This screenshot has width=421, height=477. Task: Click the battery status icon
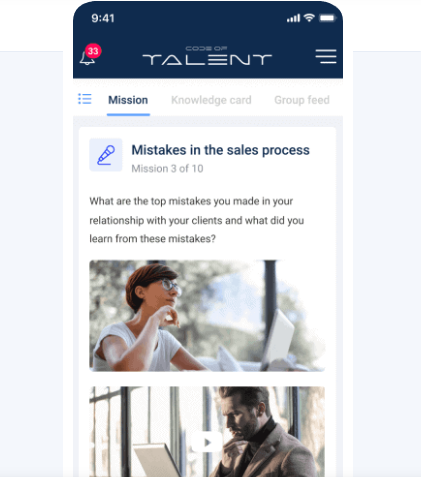tap(327, 18)
